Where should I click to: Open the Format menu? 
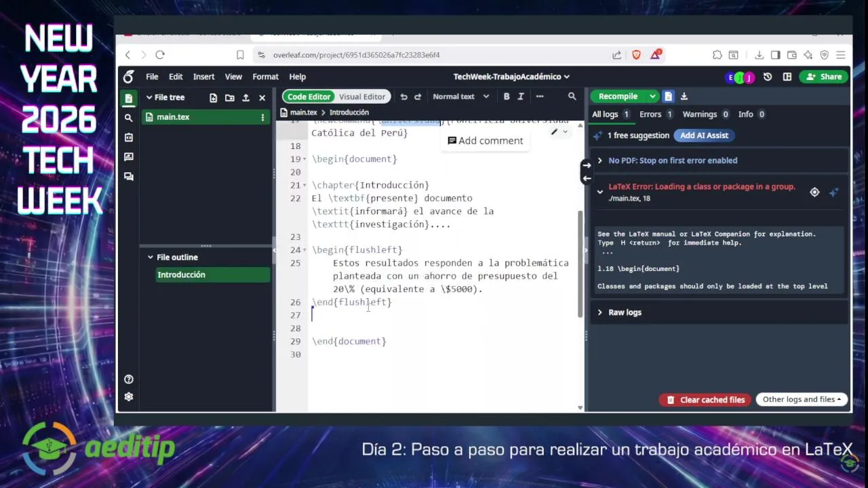[x=265, y=77]
